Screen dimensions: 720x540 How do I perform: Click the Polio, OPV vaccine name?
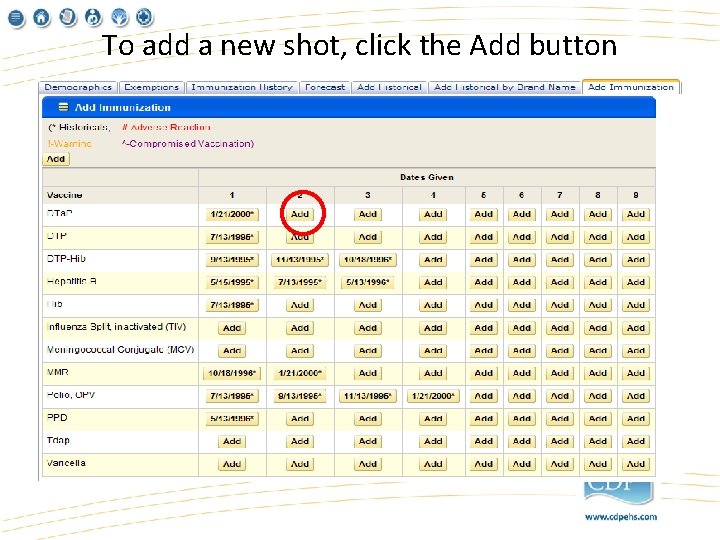point(71,395)
